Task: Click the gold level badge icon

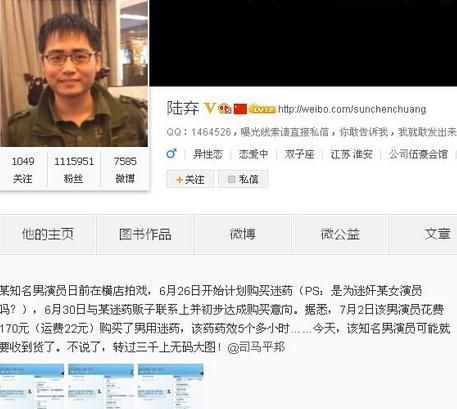Action: pyautogui.click(x=263, y=108)
